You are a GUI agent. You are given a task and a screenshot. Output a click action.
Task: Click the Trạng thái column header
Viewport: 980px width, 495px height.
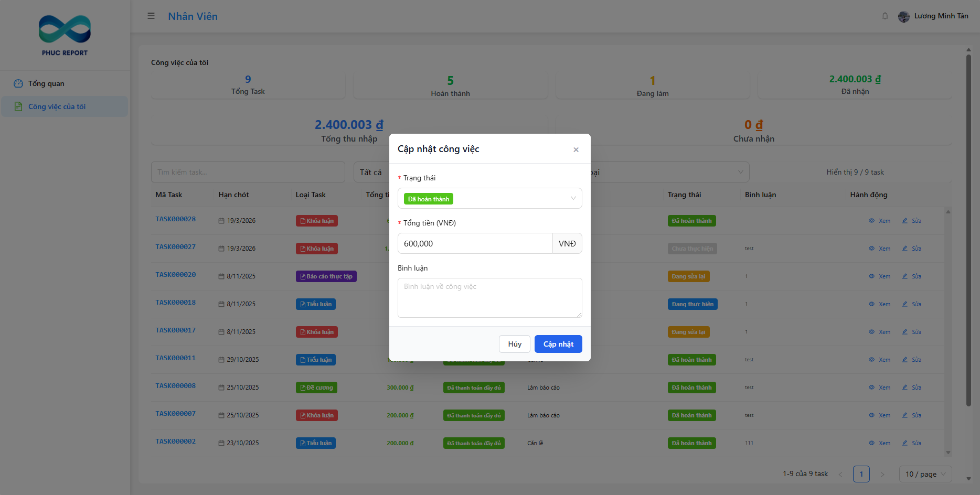coord(684,195)
